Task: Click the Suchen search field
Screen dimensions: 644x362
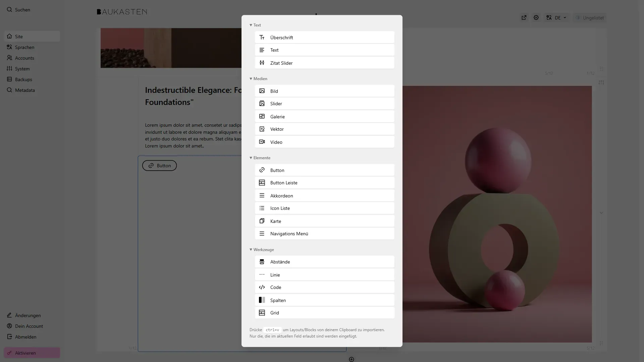Action: [x=22, y=10]
